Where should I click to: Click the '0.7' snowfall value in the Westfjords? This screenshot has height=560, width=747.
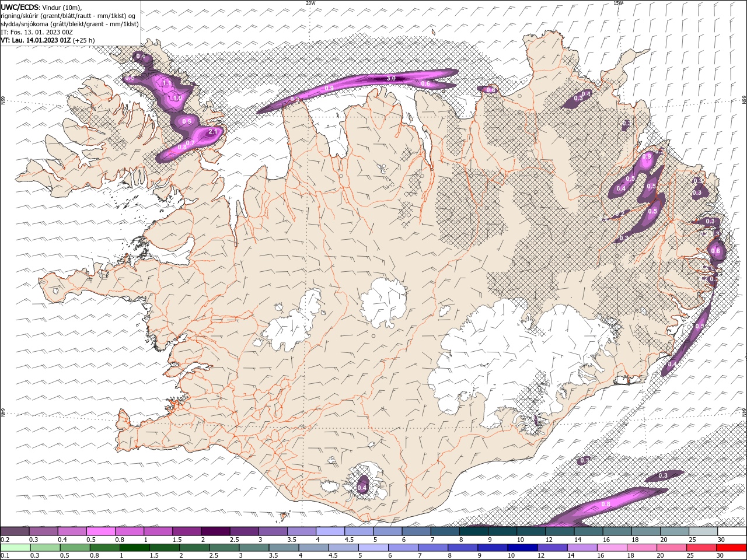point(190,143)
